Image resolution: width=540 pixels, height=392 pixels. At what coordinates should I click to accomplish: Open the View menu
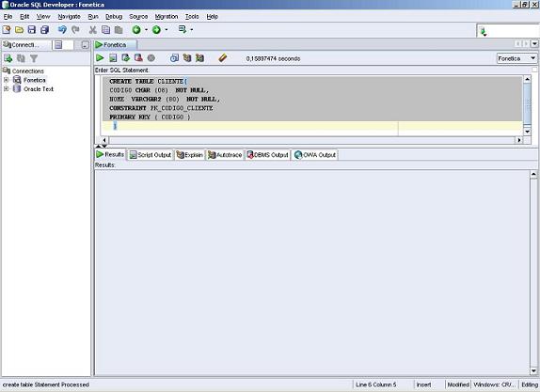coord(43,17)
